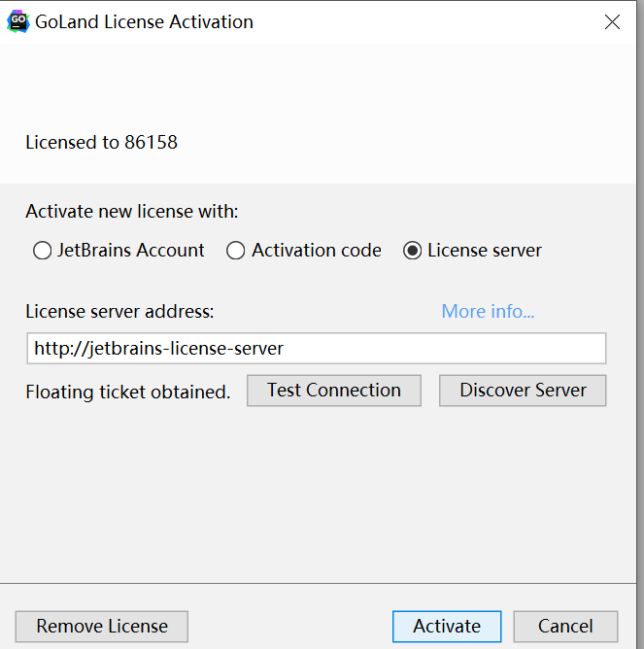
Task: Click the 'License server' option label text
Action: (x=485, y=251)
